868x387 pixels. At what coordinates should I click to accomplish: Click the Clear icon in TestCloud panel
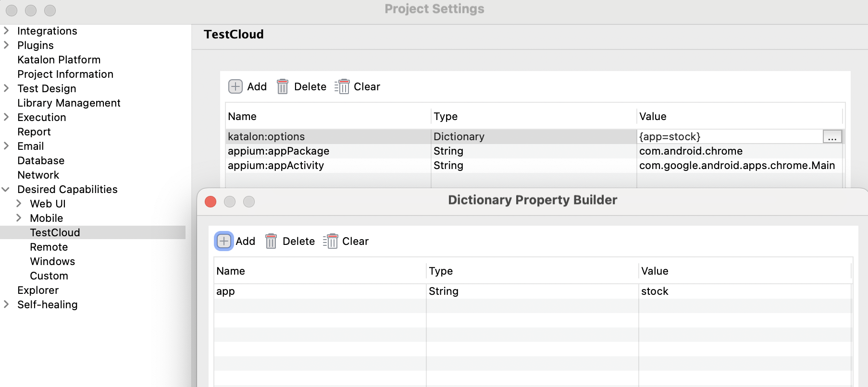tap(342, 86)
